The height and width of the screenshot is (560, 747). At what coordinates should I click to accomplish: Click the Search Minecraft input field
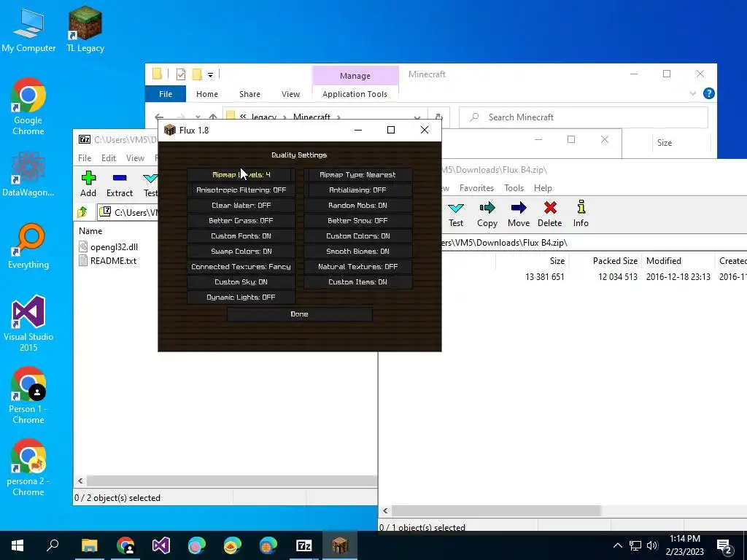pyautogui.click(x=584, y=117)
